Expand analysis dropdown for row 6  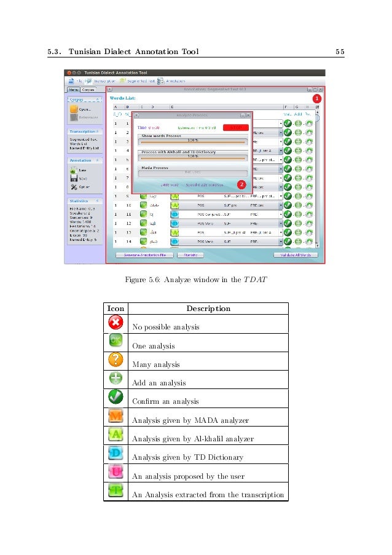click(x=281, y=169)
